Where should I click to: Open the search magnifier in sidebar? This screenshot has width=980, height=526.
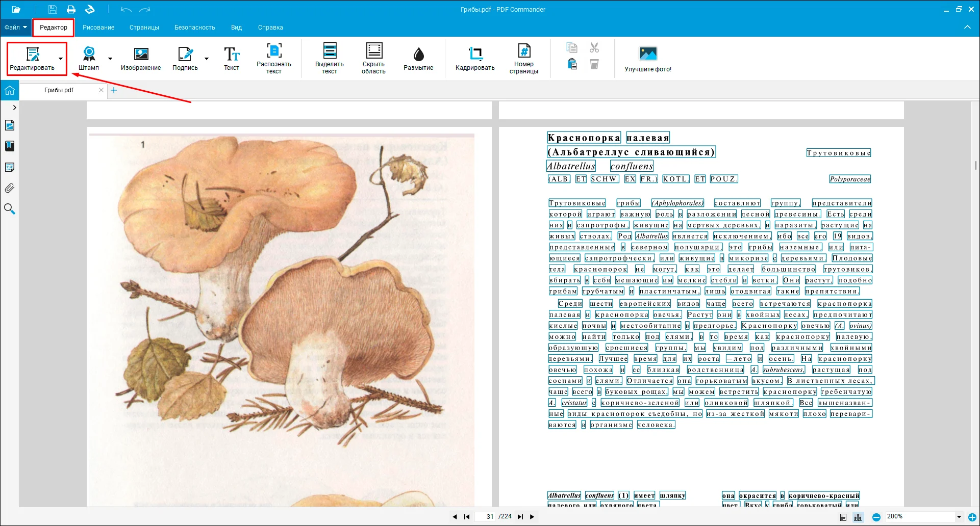pos(10,209)
